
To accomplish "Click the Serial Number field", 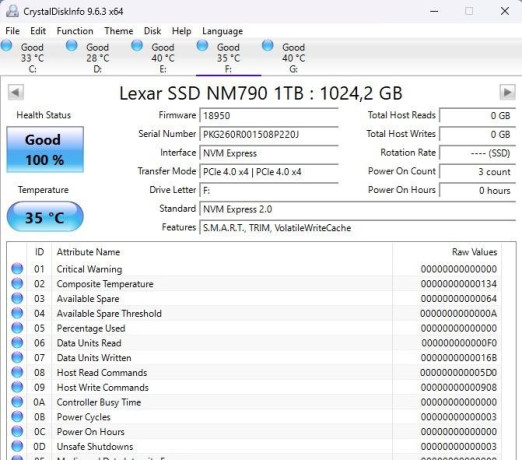I will point(269,134).
